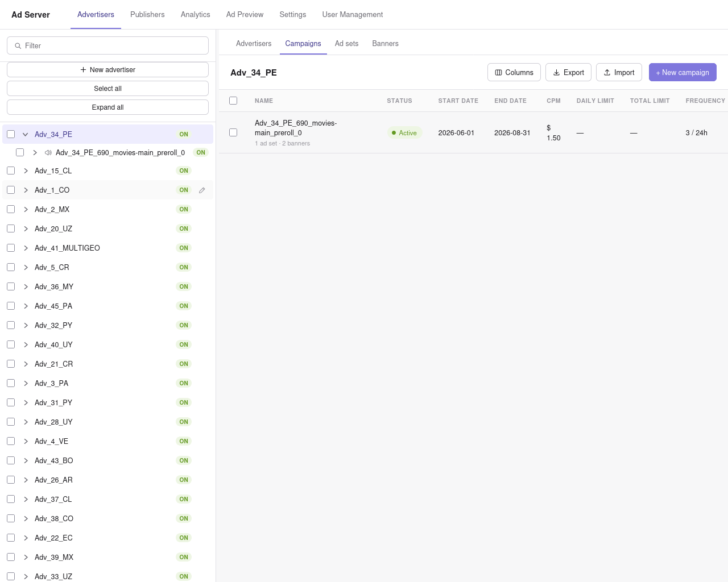This screenshot has height=582, width=728.
Task: Click the Columns layout icon
Action: pyautogui.click(x=498, y=73)
